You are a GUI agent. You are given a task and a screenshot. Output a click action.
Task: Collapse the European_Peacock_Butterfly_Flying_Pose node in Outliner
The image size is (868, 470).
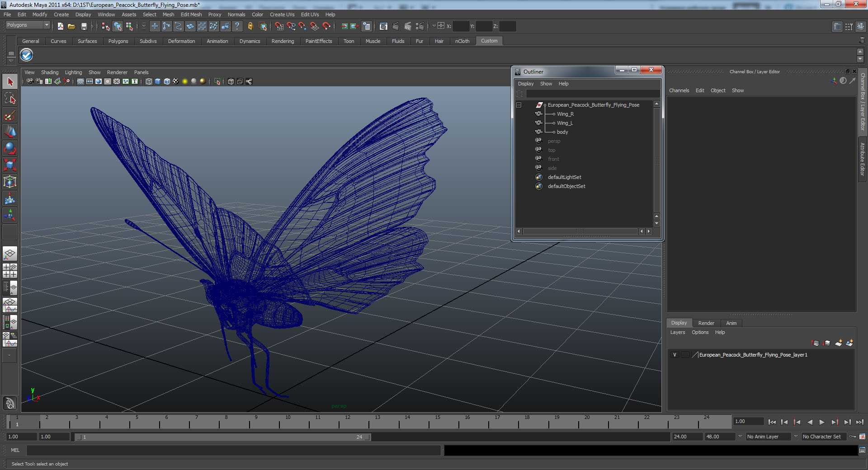[x=519, y=105]
